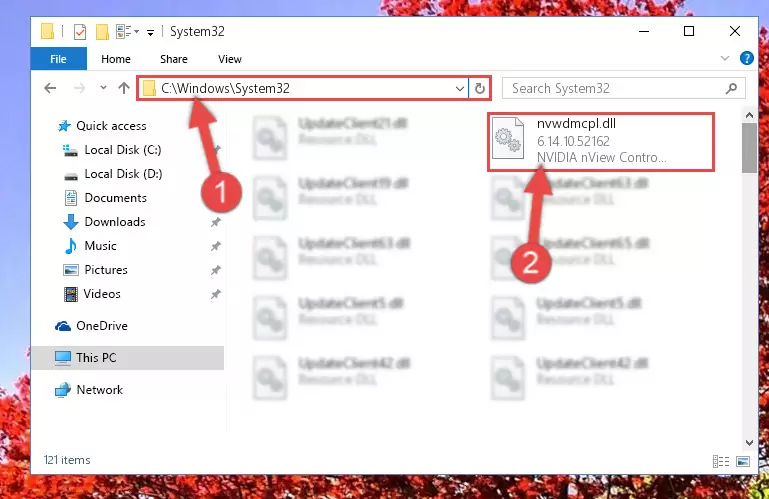Viewport: 769px width, 499px height.
Task: Click the Properties icon in the quick access toolbar
Action: click(x=79, y=32)
